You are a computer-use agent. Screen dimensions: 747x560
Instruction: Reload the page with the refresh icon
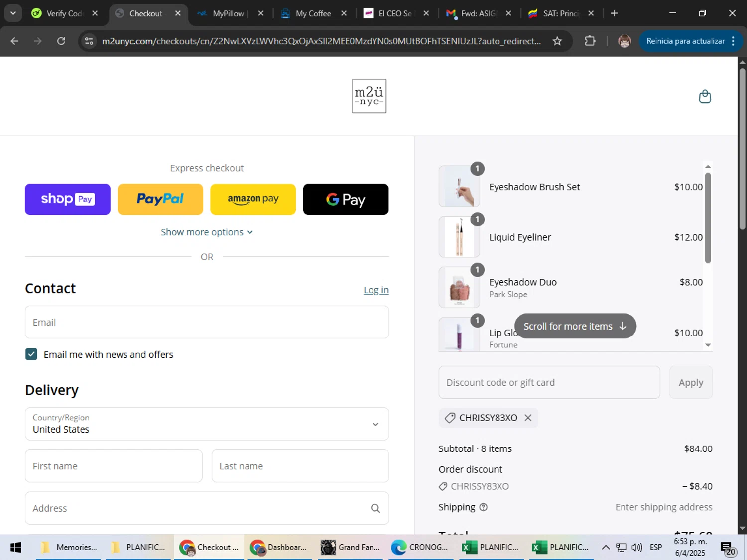[61, 41]
